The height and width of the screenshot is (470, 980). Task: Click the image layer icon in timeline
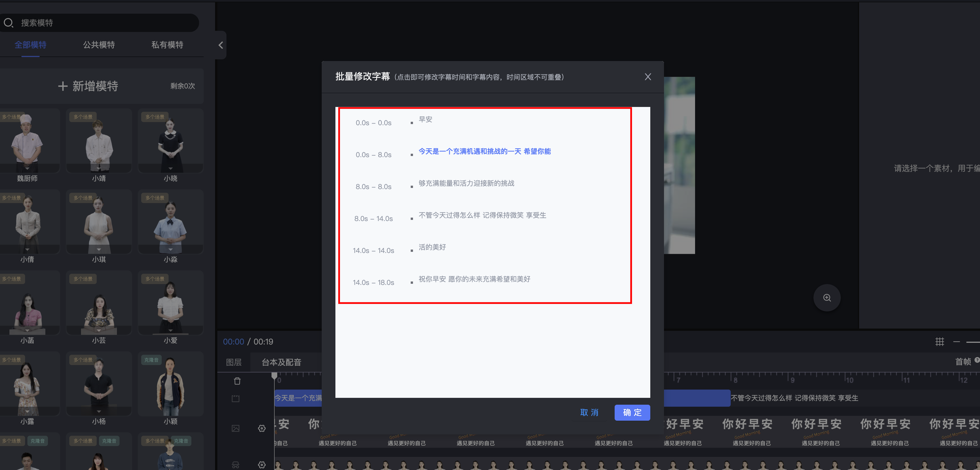pyautogui.click(x=236, y=428)
